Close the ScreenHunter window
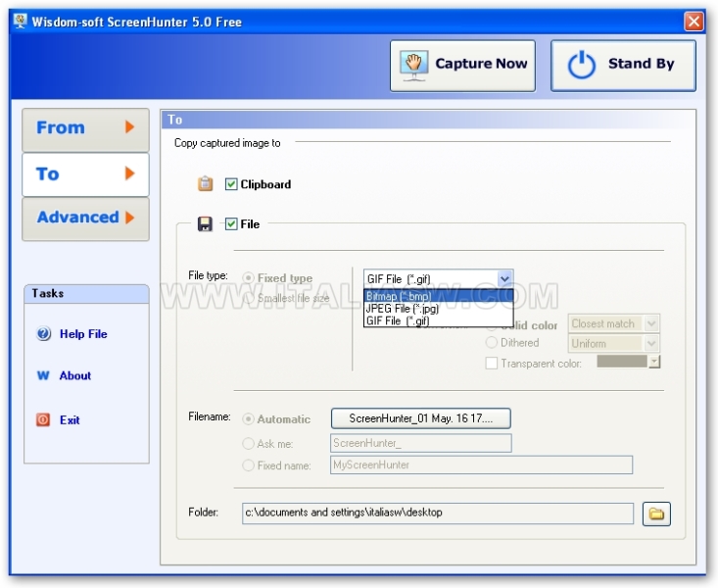This screenshot has height=588, width=718. [694, 22]
